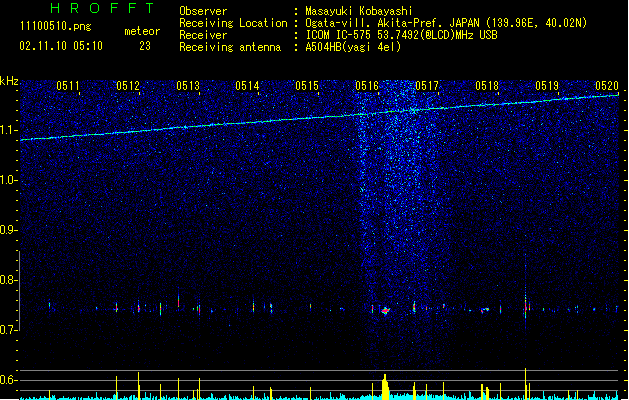The height and width of the screenshot is (400, 629).
Task: Click the meteor label
Action: [x=142, y=31]
